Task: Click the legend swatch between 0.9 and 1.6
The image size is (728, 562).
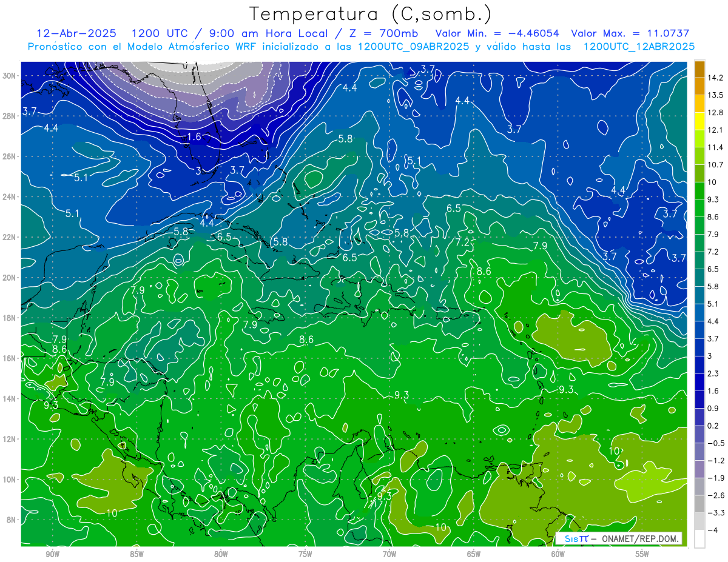Action: point(699,400)
